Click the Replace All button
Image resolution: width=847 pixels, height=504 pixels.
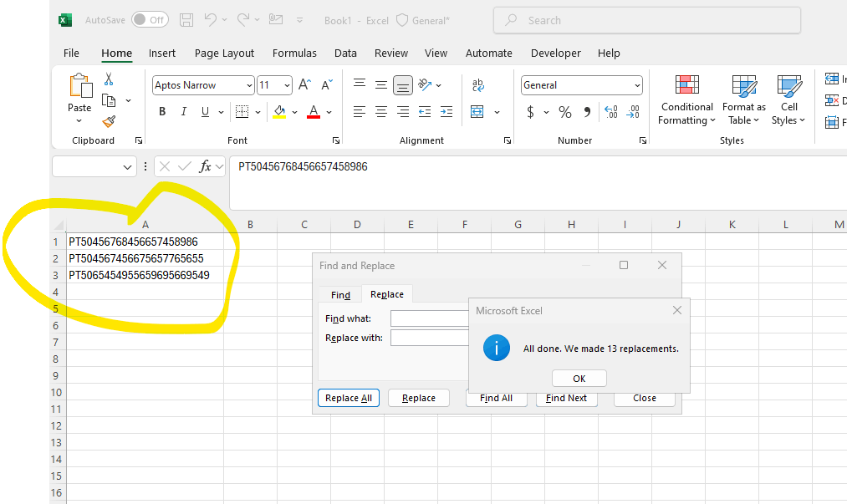tap(349, 398)
